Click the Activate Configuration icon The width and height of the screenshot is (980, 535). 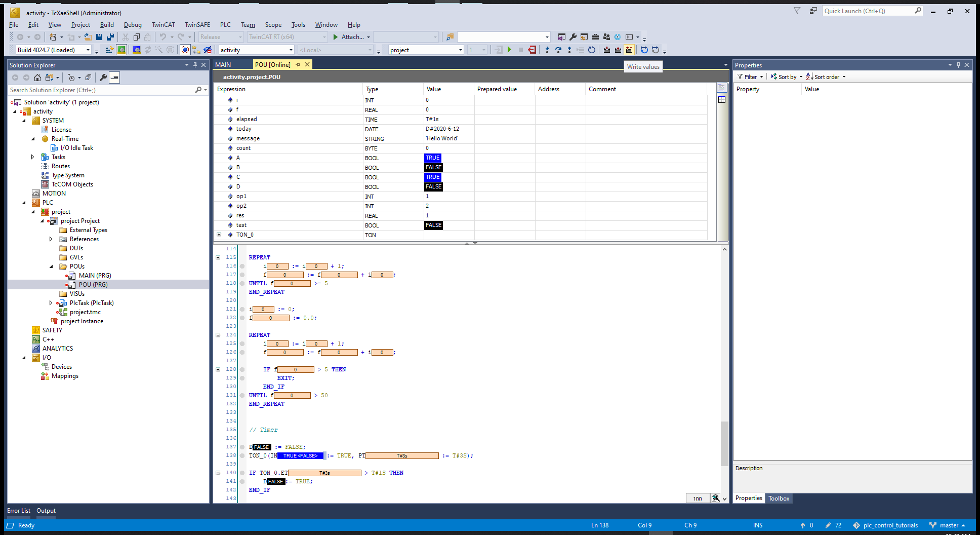click(109, 50)
